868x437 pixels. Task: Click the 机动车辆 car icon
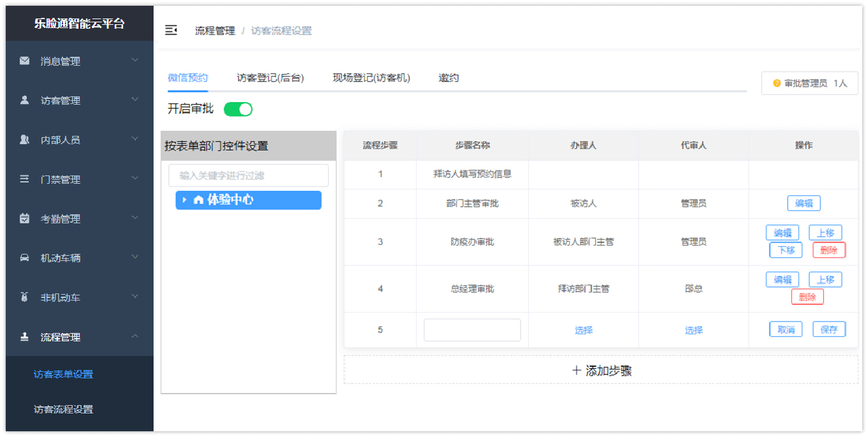[x=24, y=257]
